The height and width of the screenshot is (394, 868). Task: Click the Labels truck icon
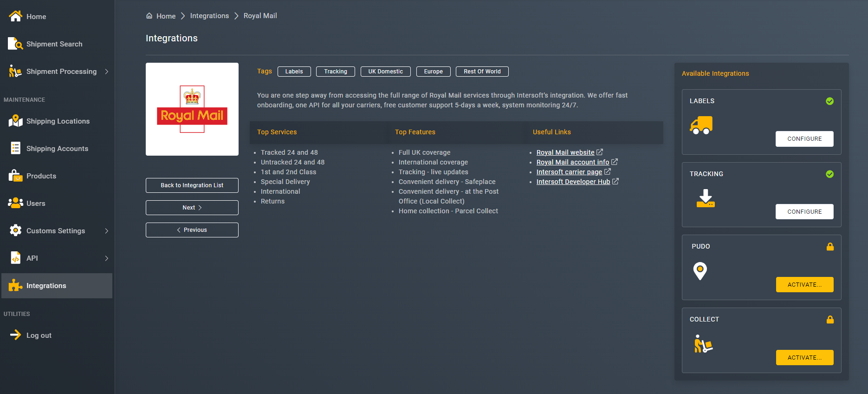701,125
